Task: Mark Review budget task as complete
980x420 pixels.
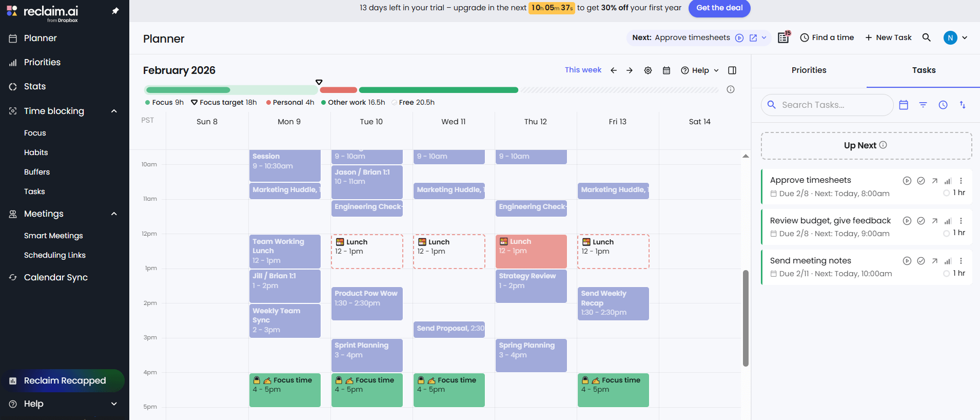Action: click(921, 221)
